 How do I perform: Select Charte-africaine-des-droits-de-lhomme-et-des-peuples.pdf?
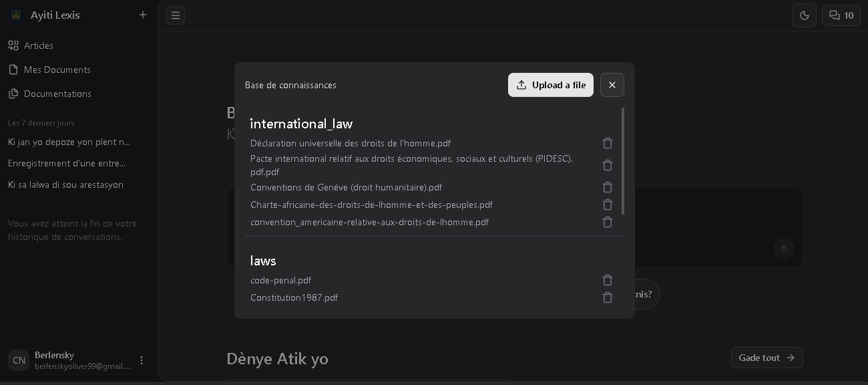click(371, 205)
